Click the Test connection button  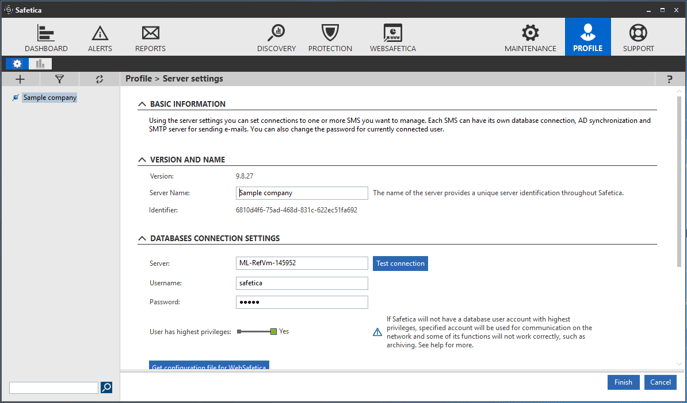[400, 263]
